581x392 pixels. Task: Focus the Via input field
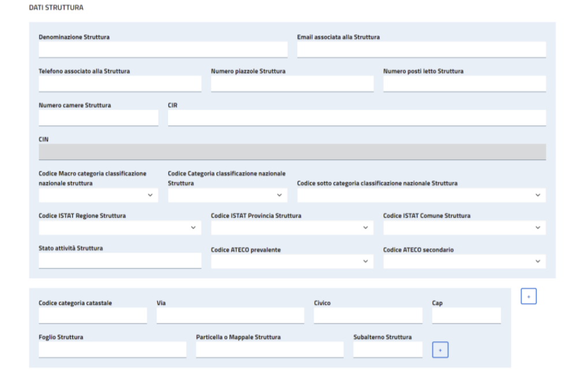point(230,316)
